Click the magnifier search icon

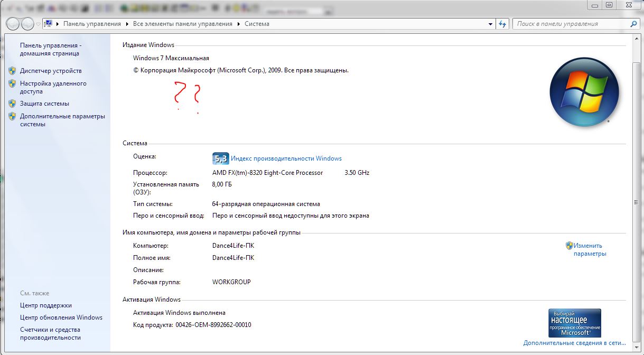634,24
